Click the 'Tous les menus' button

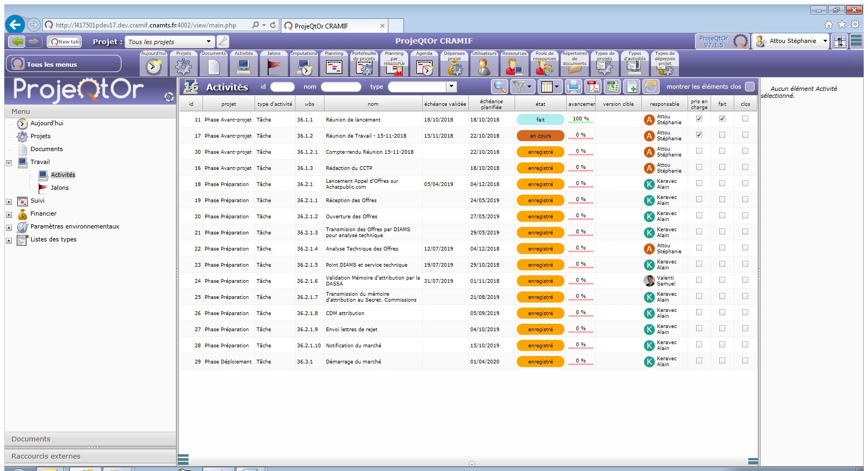(63, 64)
